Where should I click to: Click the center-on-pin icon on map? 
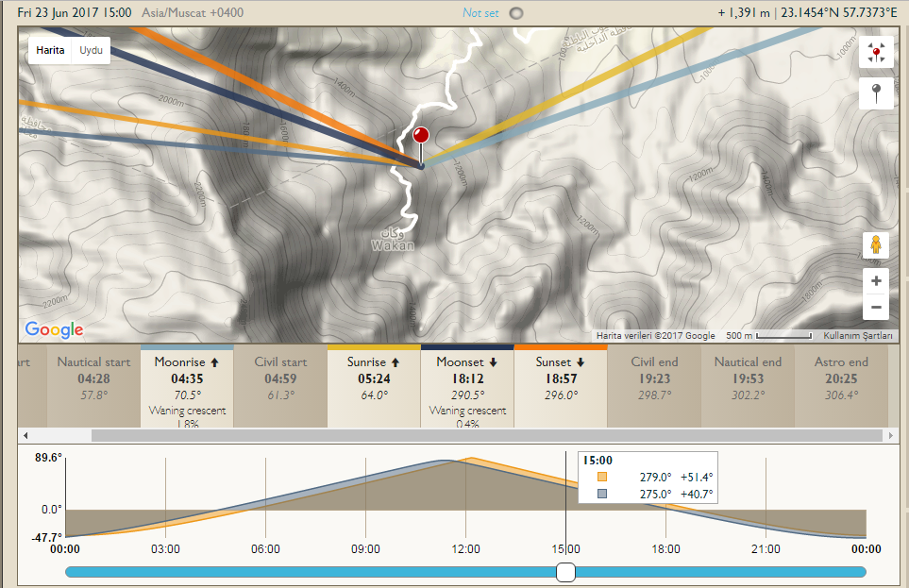coord(876,52)
